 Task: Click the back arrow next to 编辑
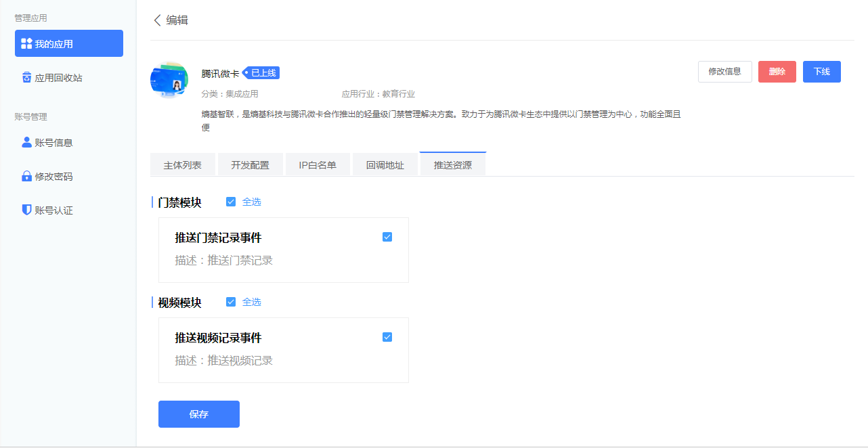click(158, 20)
